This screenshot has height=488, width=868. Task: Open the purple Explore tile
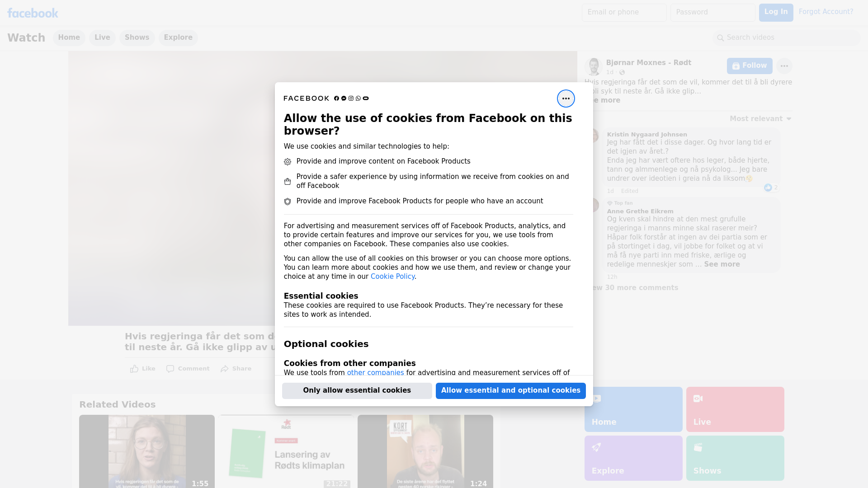tap(633, 458)
